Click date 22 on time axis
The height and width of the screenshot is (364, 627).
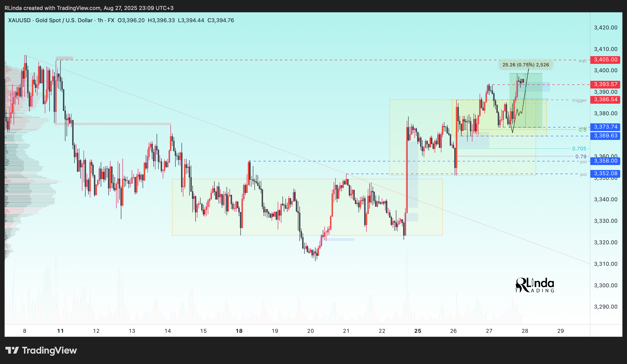pos(382,331)
